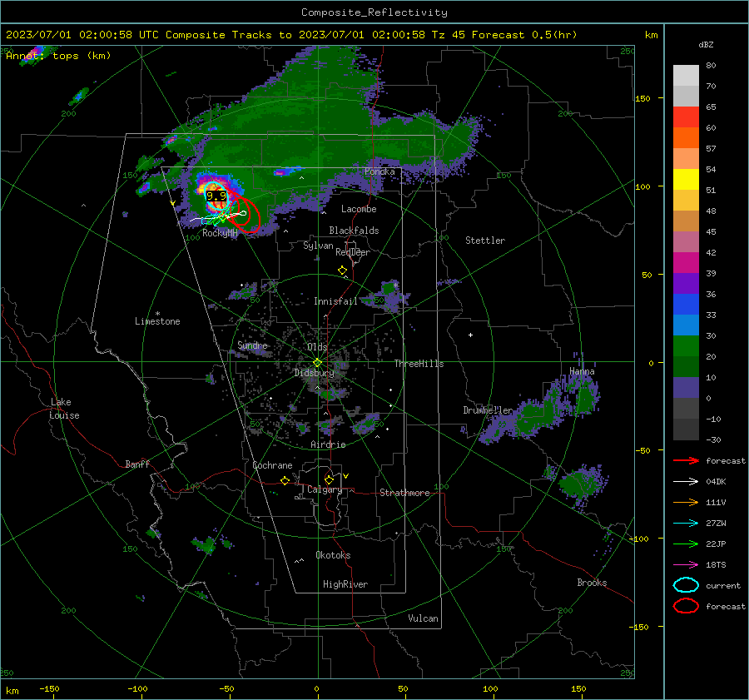The width and height of the screenshot is (749, 700).
Task: Click the cyan current ellipse legend symbol
Action: pyautogui.click(x=686, y=585)
